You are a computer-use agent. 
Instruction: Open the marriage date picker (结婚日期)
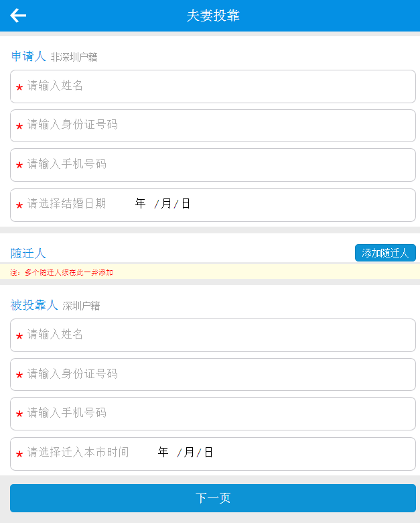click(x=213, y=205)
